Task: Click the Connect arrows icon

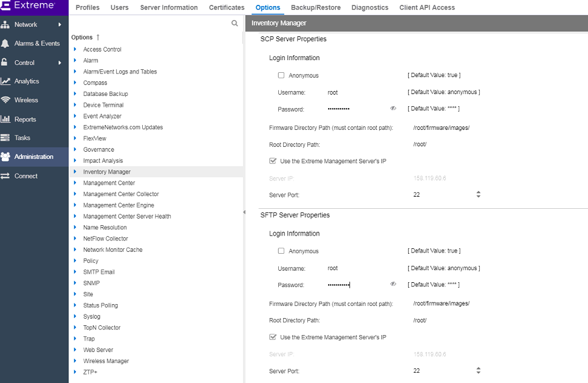Action: pyautogui.click(x=5, y=176)
